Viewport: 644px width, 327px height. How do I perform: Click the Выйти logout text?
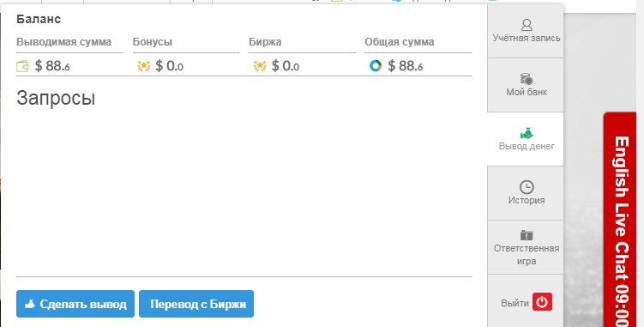tap(515, 303)
